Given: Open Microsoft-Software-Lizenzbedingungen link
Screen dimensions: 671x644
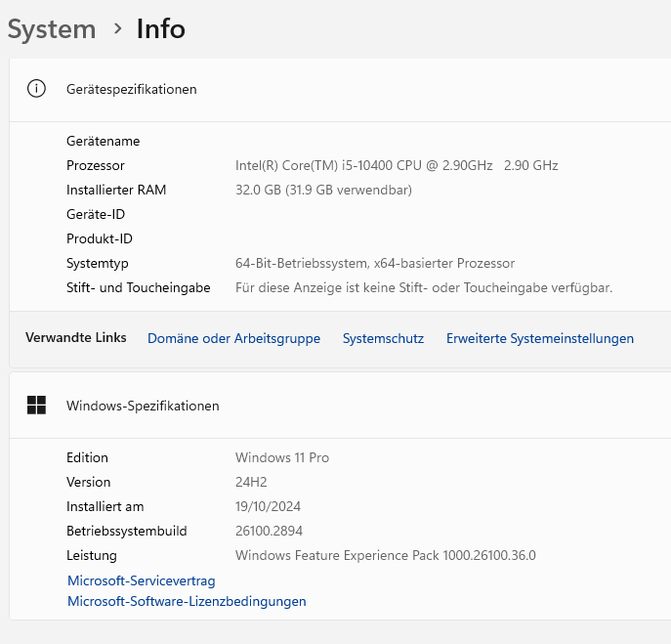Looking at the screenshot, I should [x=187, y=601].
